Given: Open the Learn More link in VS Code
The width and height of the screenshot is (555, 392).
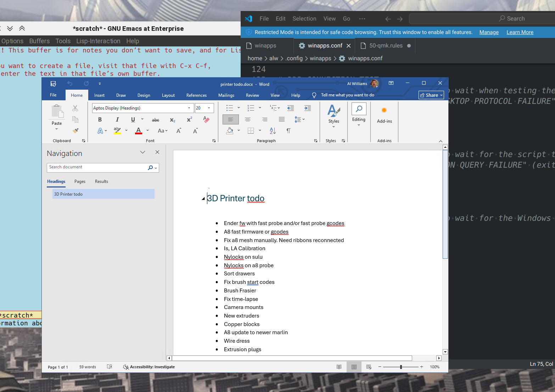Looking at the screenshot, I should coord(520,32).
